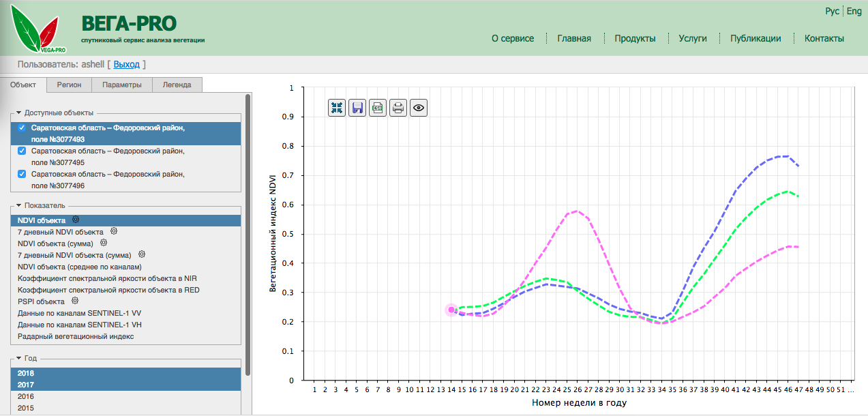Open the Легенда tab
This screenshot has height=416, width=868.
click(x=177, y=85)
